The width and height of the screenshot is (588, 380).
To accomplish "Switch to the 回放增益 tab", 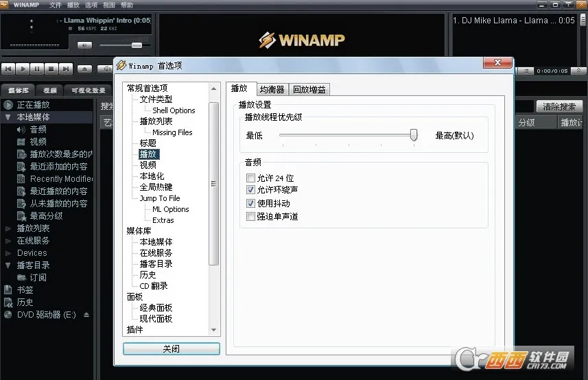I will pyautogui.click(x=309, y=90).
